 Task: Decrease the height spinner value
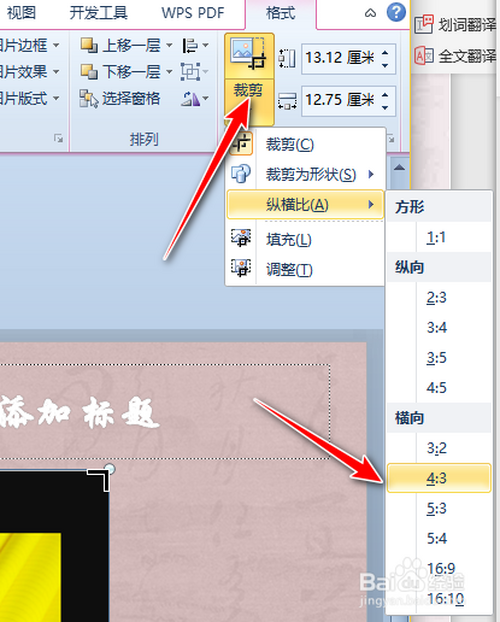pos(385,65)
